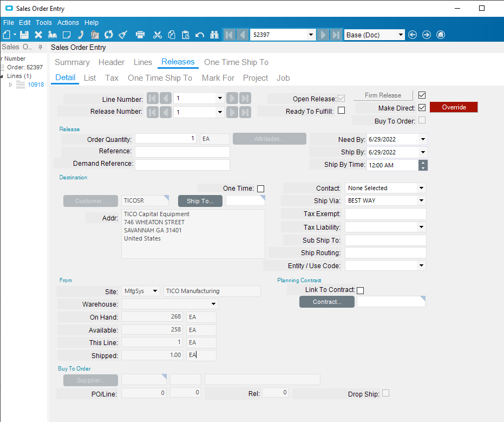Switch to the Summary tab
Viewport: 504px width, 422px height.
[73, 62]
